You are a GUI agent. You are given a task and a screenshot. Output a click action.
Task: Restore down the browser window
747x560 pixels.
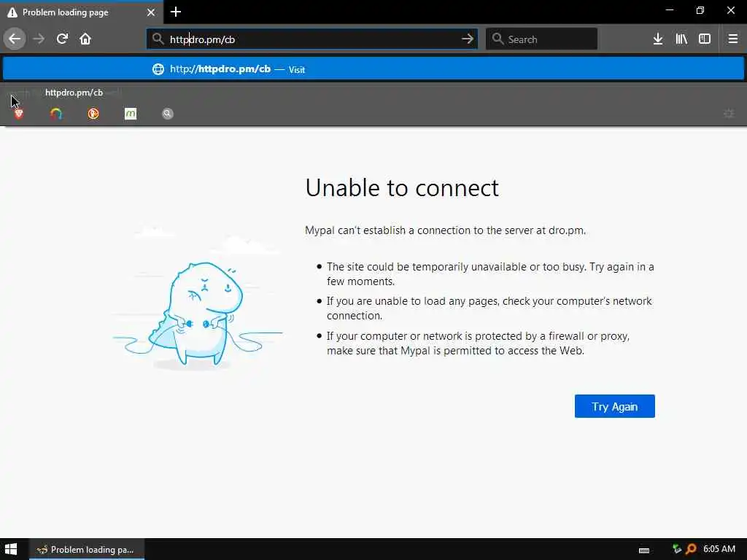700,10
